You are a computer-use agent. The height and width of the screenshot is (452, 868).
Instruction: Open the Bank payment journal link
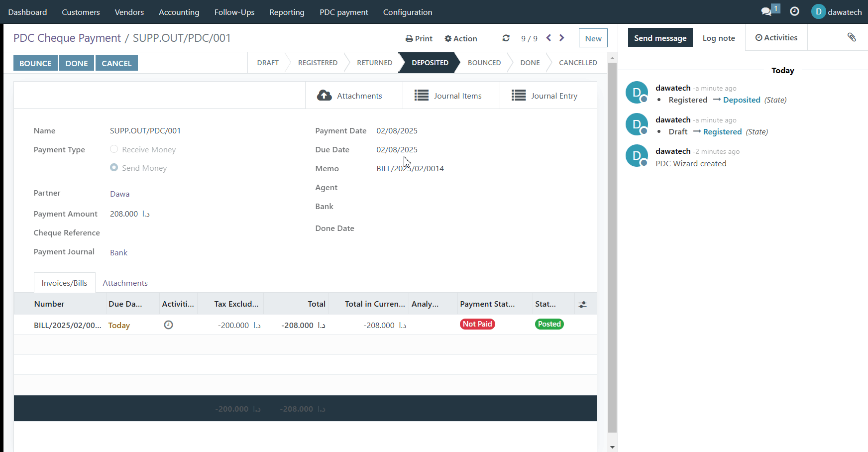(x=118, y=252)
